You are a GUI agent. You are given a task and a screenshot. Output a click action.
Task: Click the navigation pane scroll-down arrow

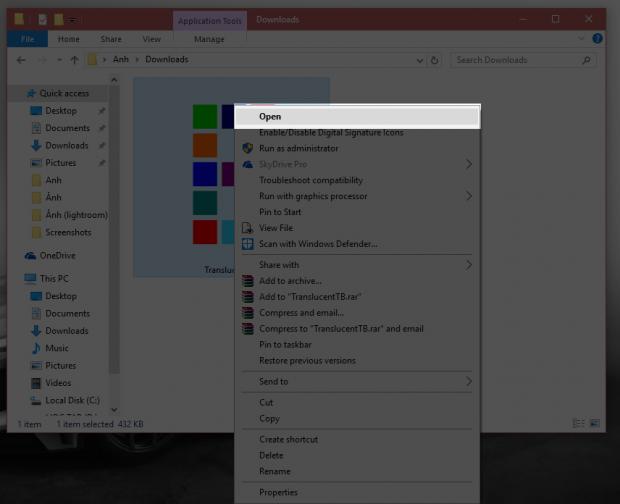[x=114, y=410]
